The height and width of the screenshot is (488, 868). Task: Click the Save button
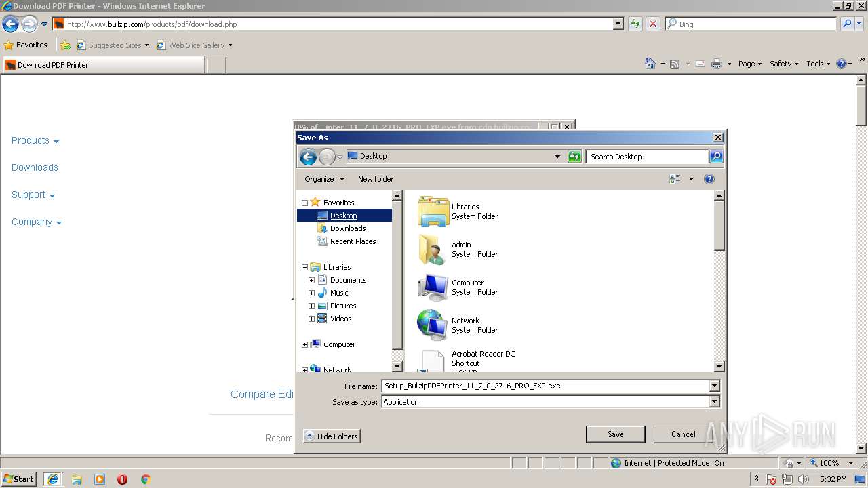point(616,434)
